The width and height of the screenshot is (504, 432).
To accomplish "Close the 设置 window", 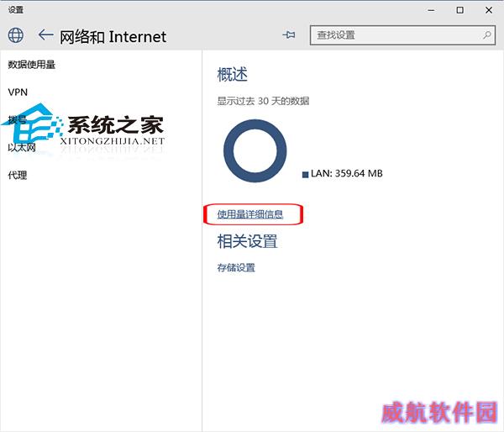I will point(489,10).
